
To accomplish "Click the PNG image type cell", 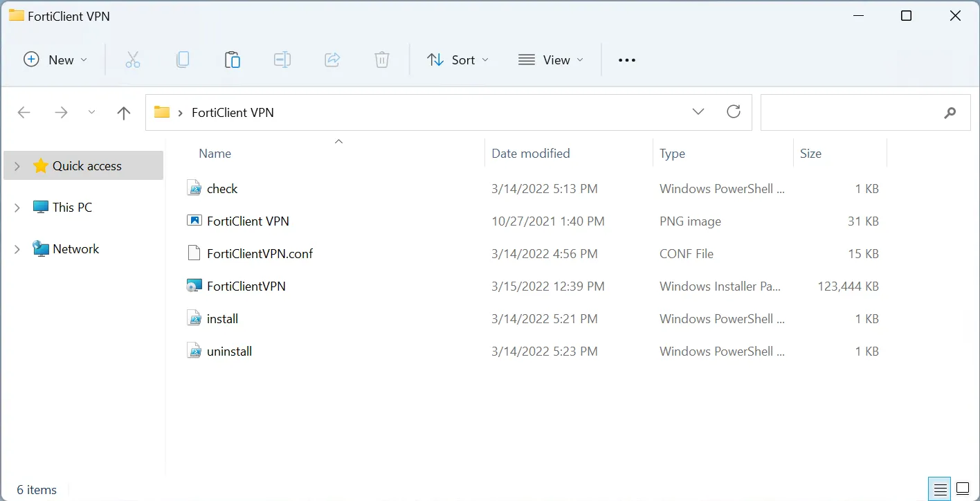I will tap(690, 221).
